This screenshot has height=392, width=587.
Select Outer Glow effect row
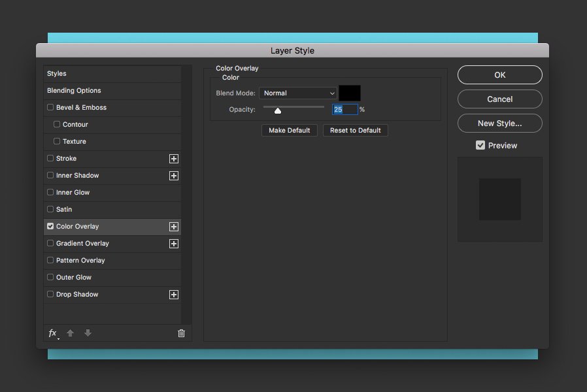point(112,278)
